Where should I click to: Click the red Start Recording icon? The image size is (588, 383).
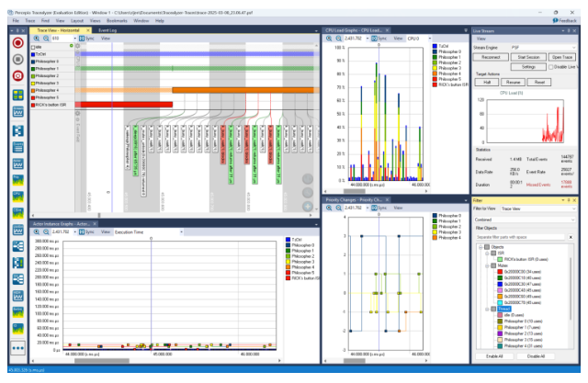click(x=17, y=43)
